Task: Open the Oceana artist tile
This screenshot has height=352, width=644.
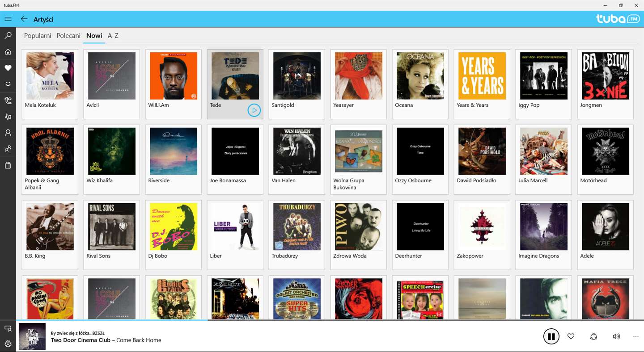Action: (x=420, y=84)
